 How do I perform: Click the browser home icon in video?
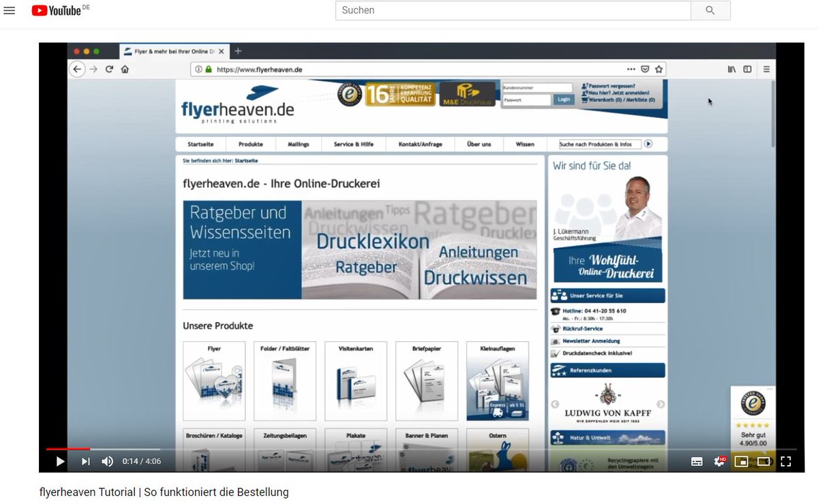pyautogui.click(x=125, y=69)
